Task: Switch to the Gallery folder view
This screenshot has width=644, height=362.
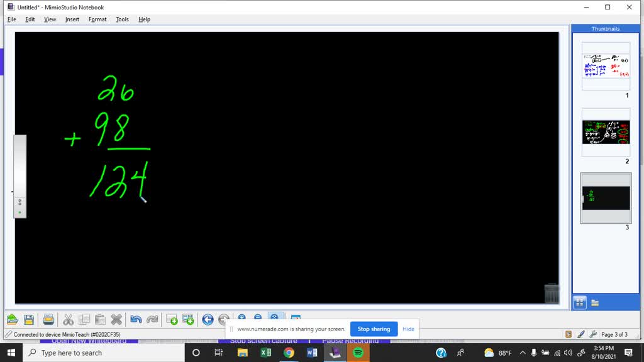Action: (595, 302)
